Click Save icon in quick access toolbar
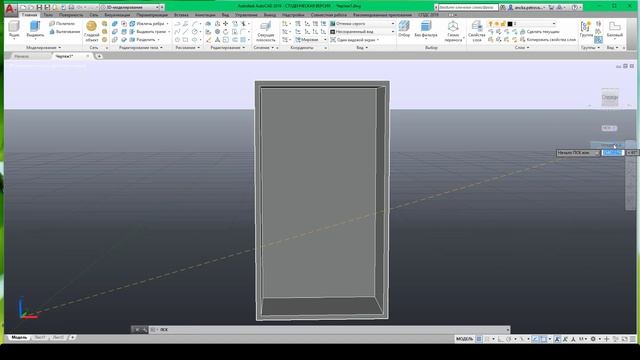 point(39,7)
